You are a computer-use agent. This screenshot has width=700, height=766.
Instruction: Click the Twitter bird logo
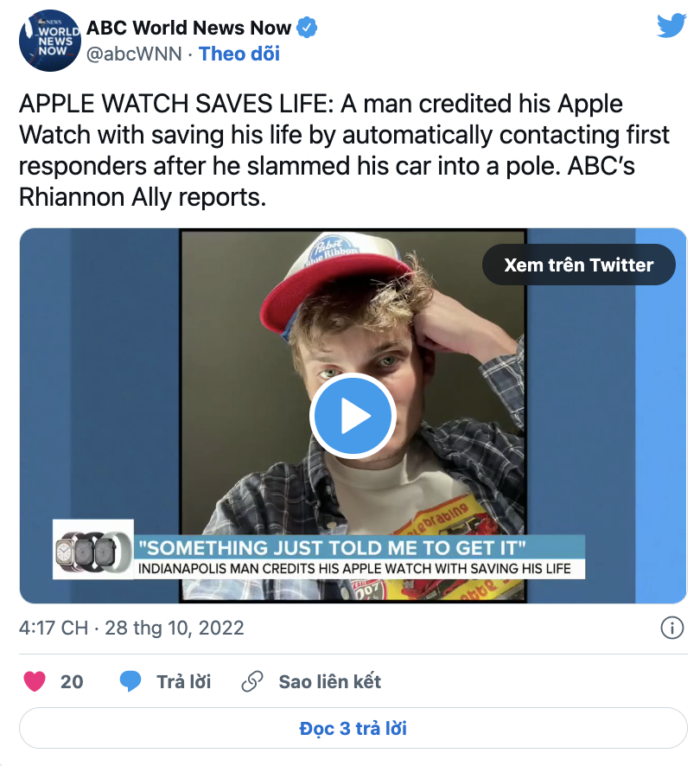tap(671, 27)
